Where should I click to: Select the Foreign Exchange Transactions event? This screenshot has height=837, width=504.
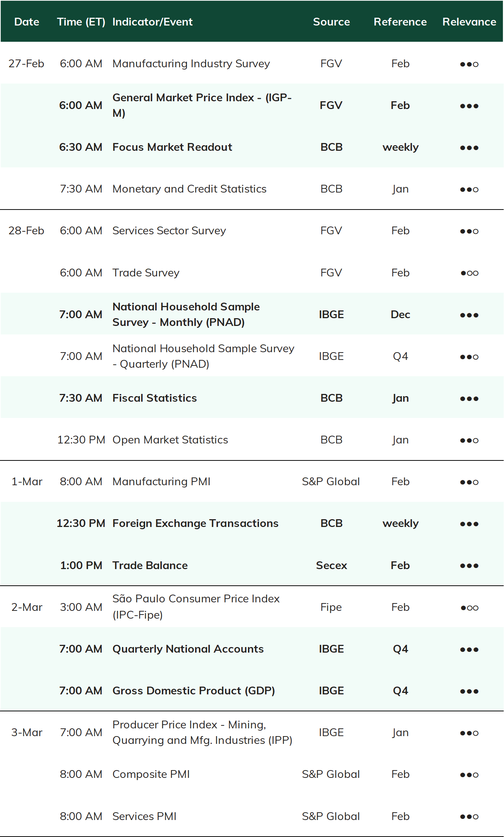(195, 523)
